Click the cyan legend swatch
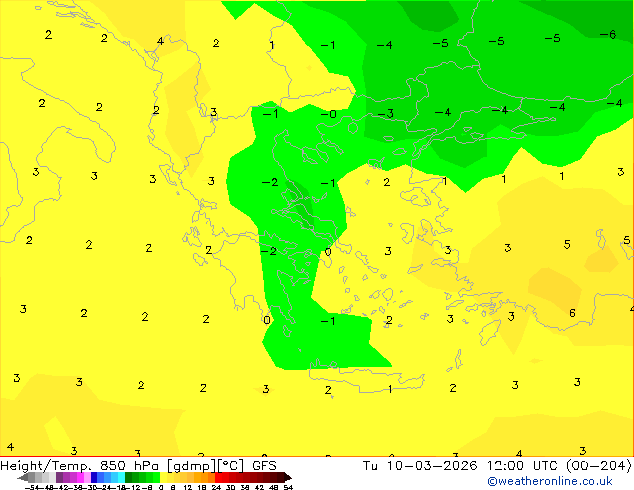Image resolution: width=634 pixels, height=490 pixels. coord(121,477)
